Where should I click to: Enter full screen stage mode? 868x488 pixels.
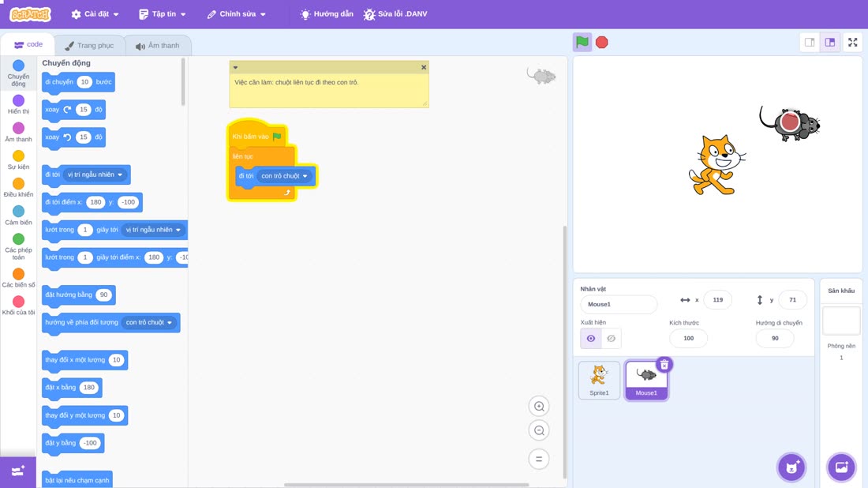[x=852, y=42]
